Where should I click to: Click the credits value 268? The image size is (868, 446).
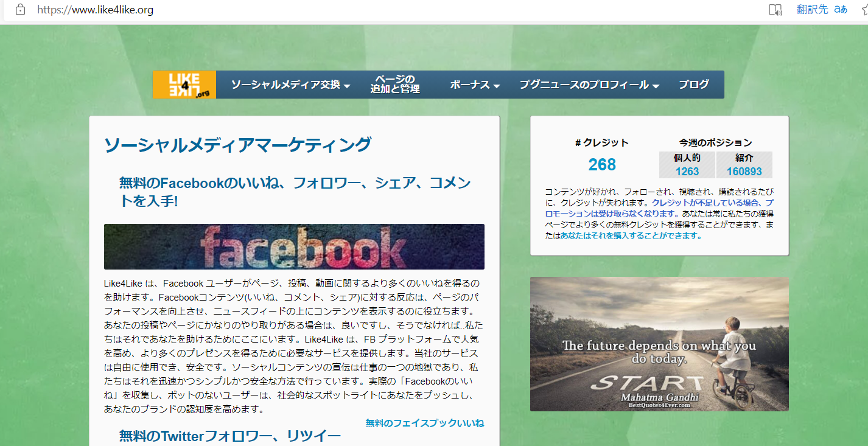(602, 165)
